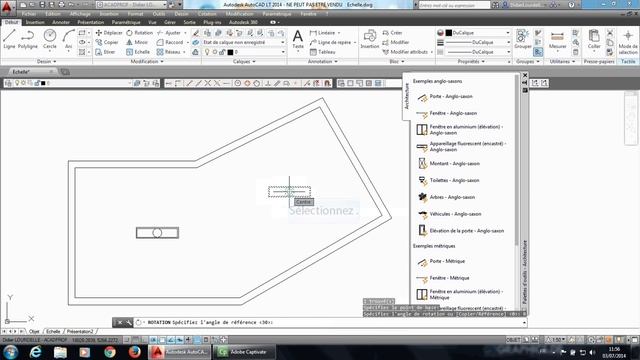
Task: Open Adobe Captivate taskbar button
Action: pos(243,352)
